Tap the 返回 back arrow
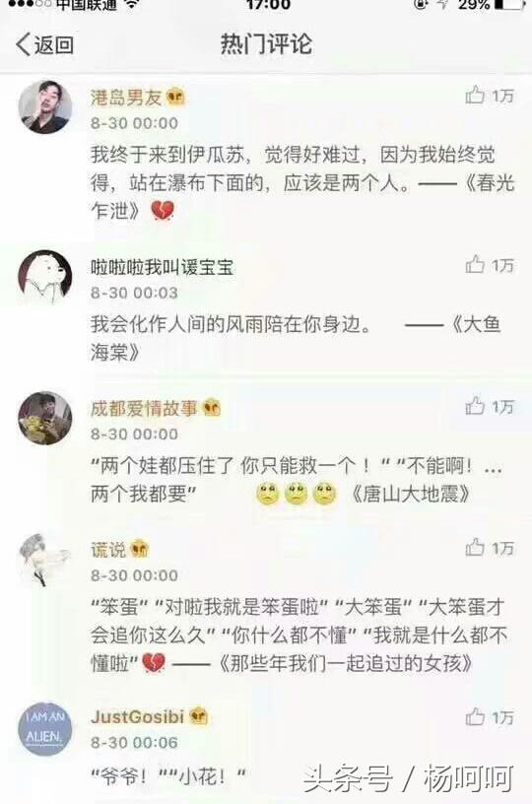This screenshot has height=804, width=532. [44, 44]
